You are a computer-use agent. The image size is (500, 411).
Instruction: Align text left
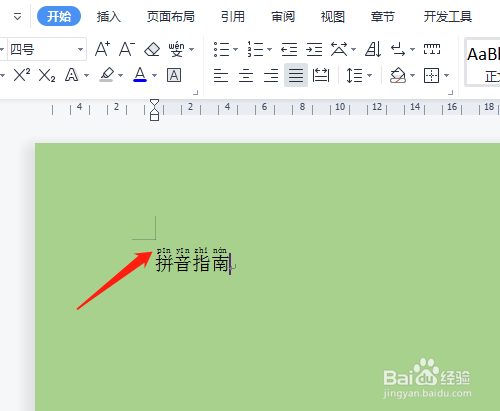coord(221,75)
